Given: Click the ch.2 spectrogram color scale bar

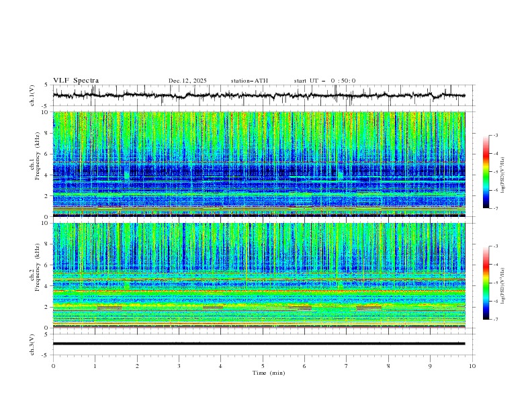Looking at the screenshot, I should click(486, 283).
